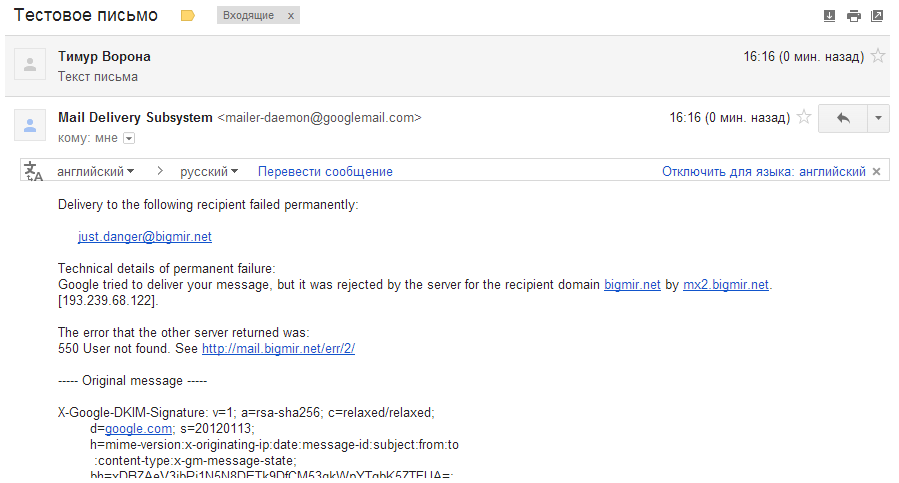Open more actions dropdown beside reply

coord(877,118)
